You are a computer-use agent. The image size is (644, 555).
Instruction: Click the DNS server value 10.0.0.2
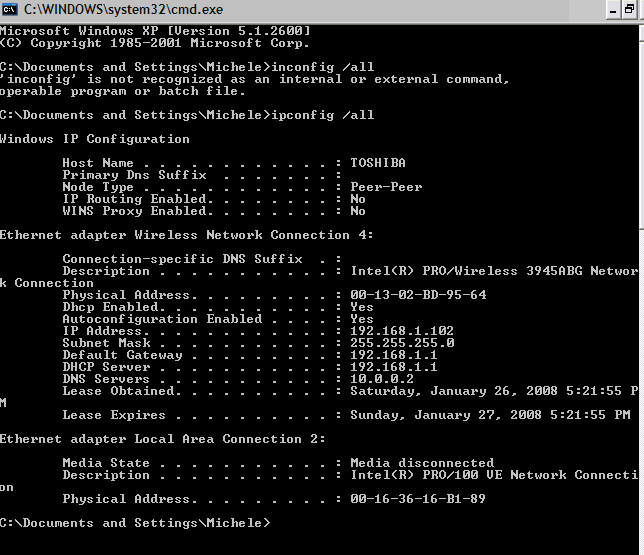(382, 379)
